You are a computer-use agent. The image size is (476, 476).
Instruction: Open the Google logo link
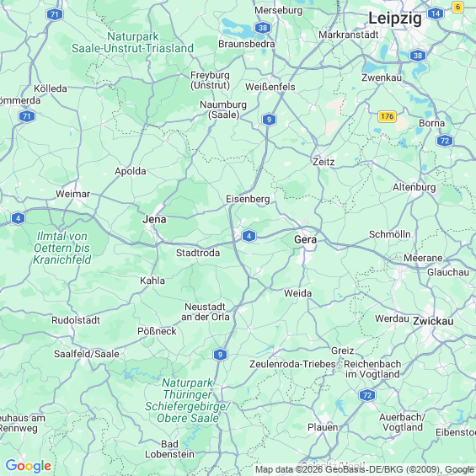(x=29, y=466)
